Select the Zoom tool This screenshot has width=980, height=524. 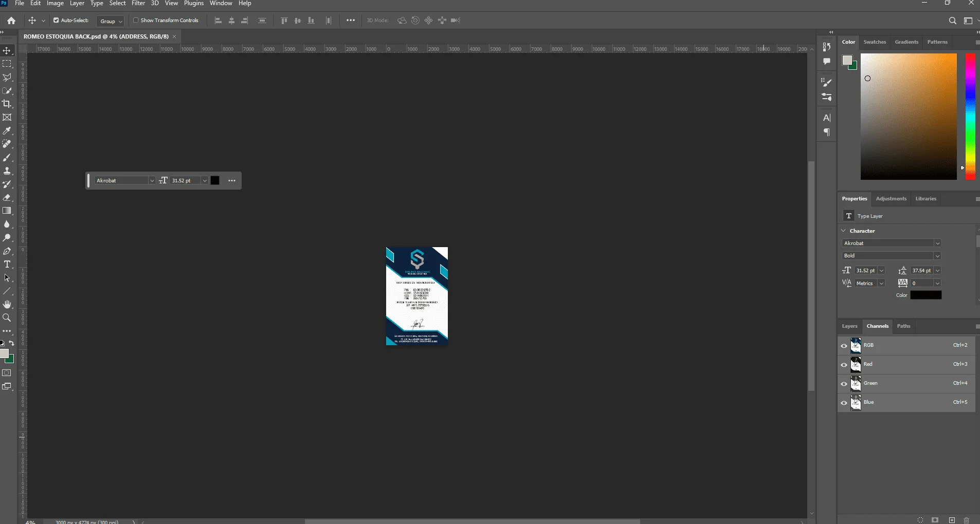click(7, 318)
